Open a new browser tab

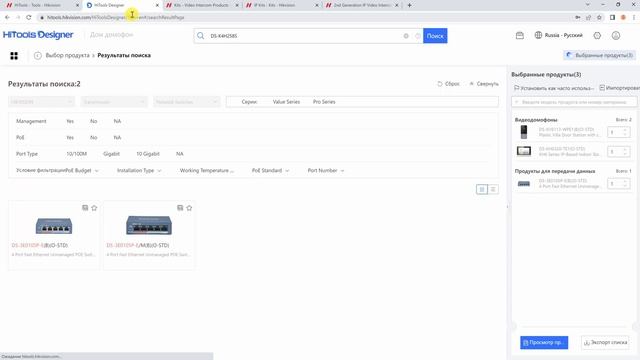409,5
